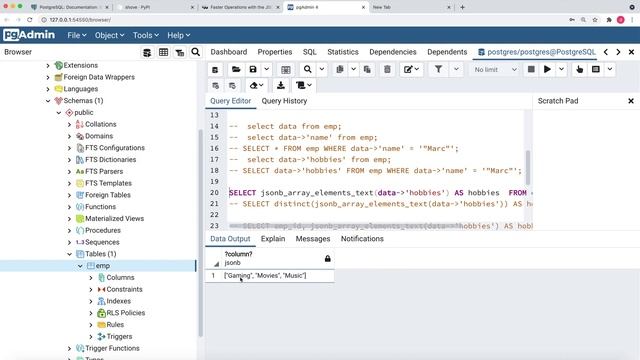The width and height of the screenshot is (640, 360).
Task: Switch to the SQL tab
Action: pyautogui.click(x=309, y=52)
